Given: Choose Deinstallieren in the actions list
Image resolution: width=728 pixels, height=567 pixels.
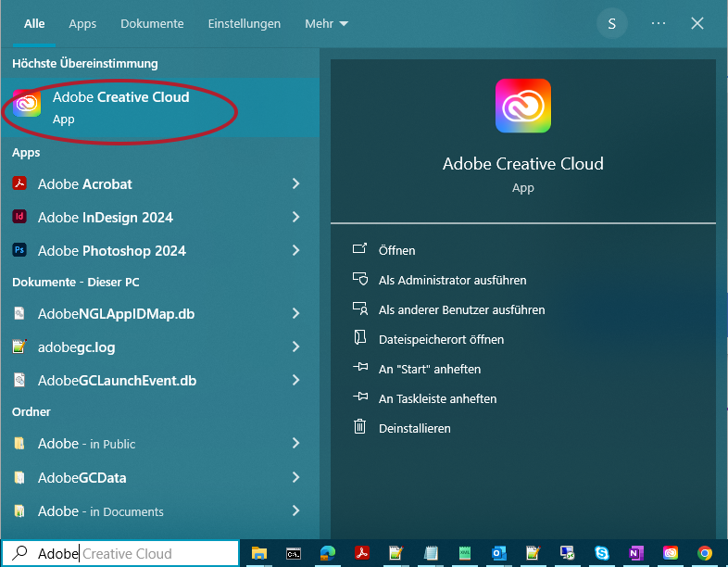Looking at the screenshot, I should point(414,428).
